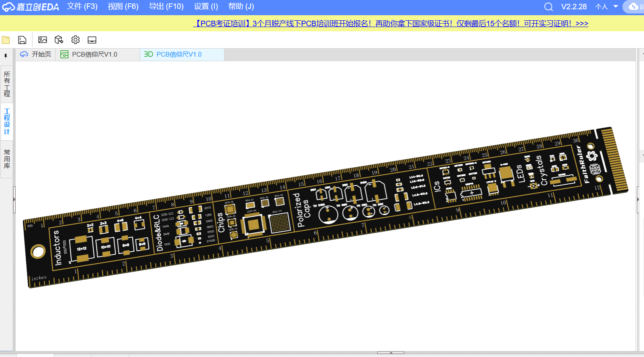Switch to the 开始页 tab
Image resolution: width=644 pixels, height=357 pixels.
tap(35, 55)
